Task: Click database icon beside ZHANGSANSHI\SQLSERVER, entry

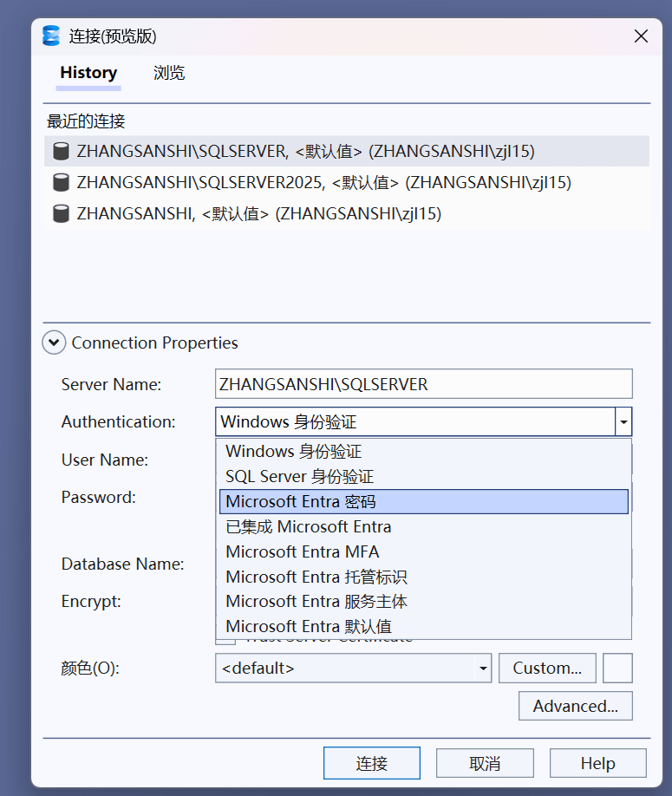Action: 61,151
